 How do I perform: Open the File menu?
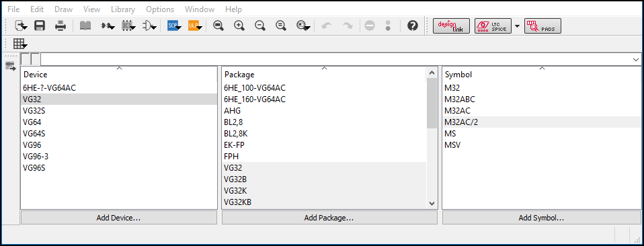pos(13,9)
